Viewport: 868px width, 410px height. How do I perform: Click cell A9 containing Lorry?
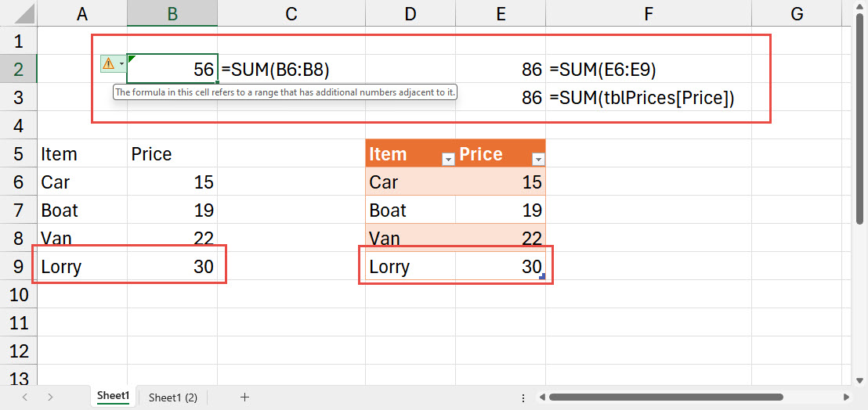pyautogui.click(x=81, y=267)
